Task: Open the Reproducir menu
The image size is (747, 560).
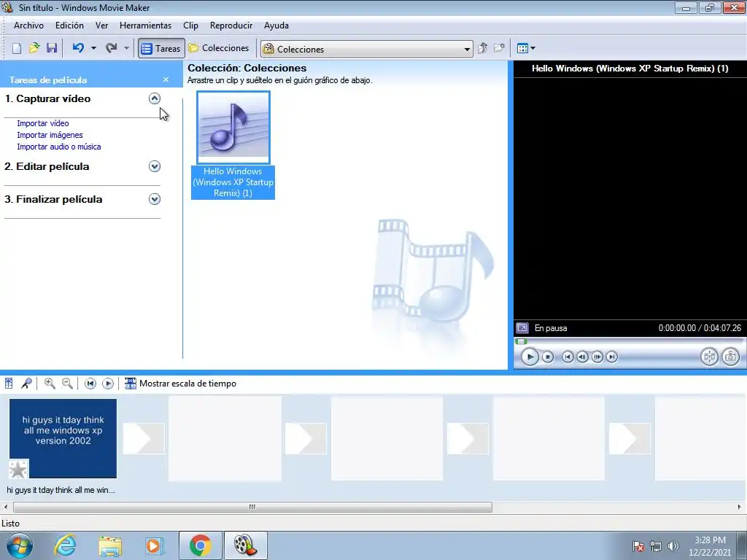Action: point(231,26)
